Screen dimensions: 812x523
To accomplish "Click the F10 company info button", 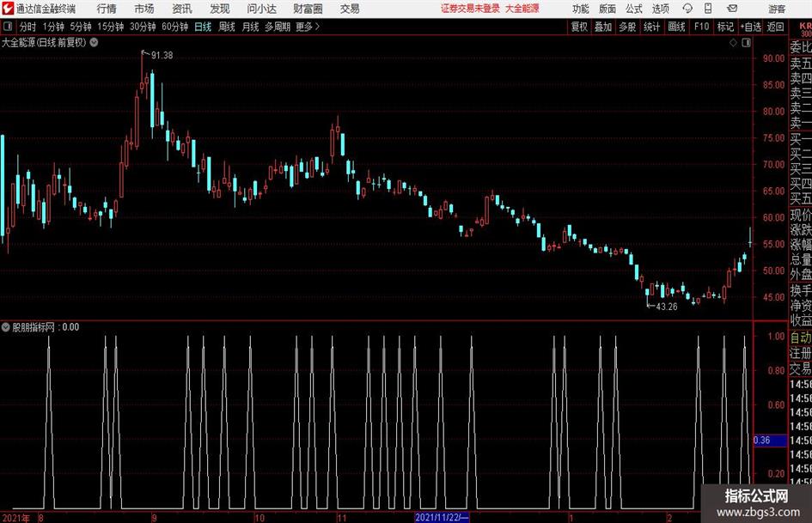I will coord(701,27).
